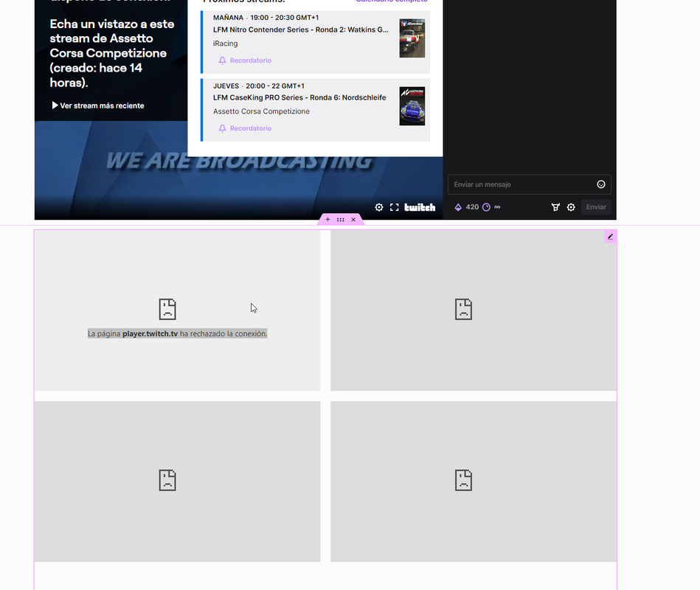Screen dimensions: 700x590
Task: Click 'Ver stream más reciente'
Action: tap(98, 105)
